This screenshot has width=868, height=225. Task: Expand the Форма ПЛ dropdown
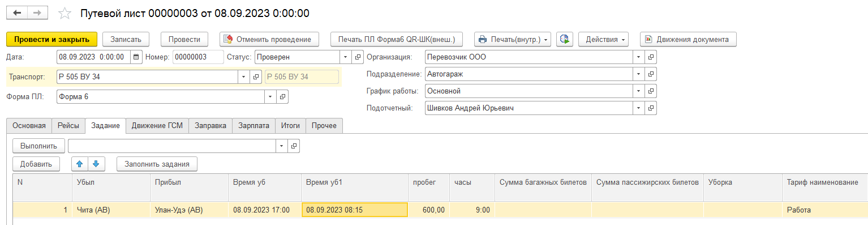click(270, 96)
